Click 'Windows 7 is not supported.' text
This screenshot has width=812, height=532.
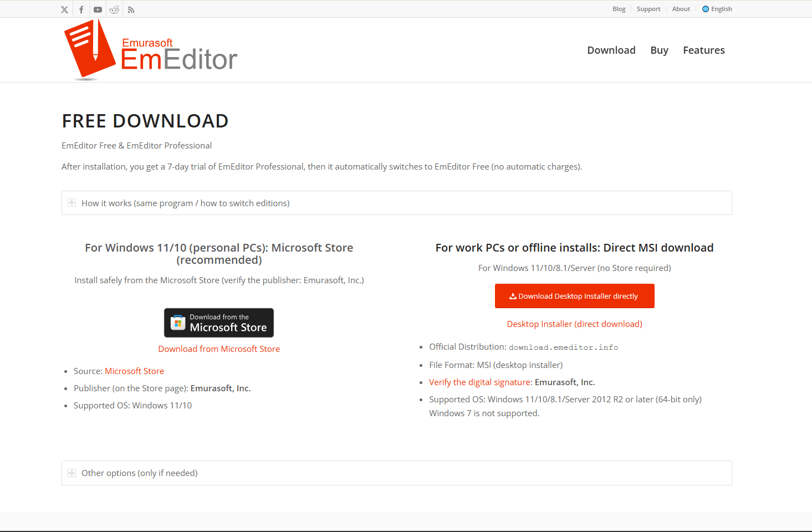click(484, 413)
